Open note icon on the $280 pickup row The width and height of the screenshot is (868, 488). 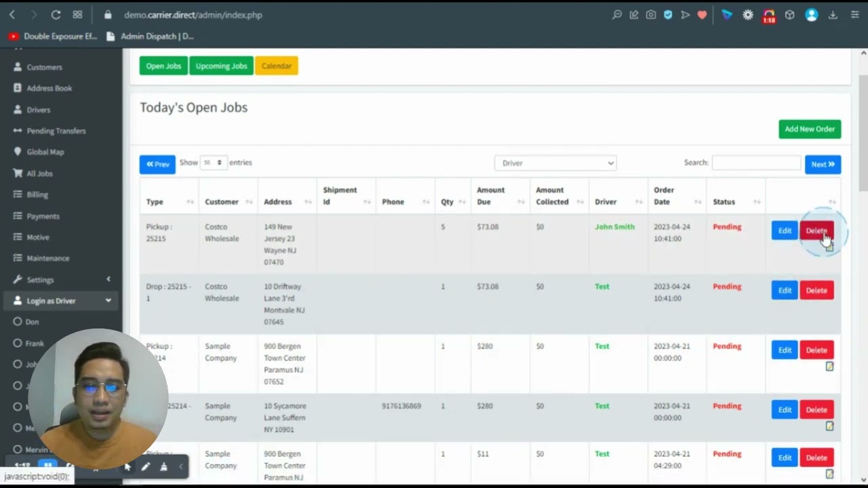[829, 366]
